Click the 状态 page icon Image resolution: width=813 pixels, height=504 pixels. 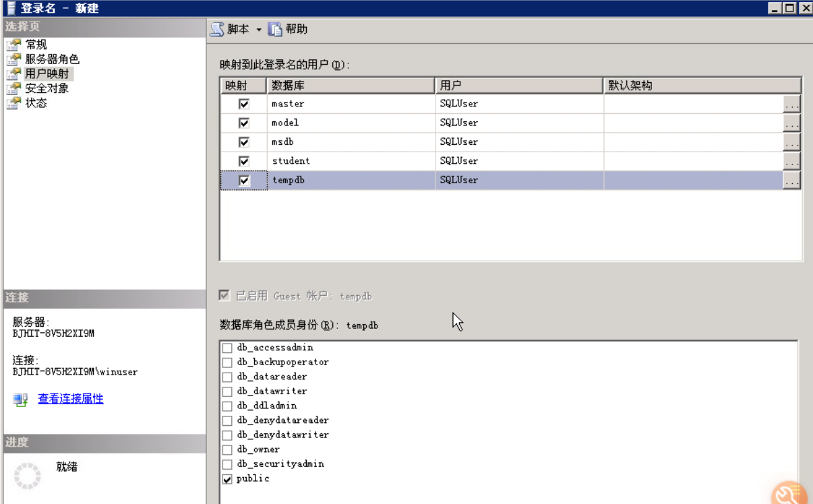coord(13,103)
